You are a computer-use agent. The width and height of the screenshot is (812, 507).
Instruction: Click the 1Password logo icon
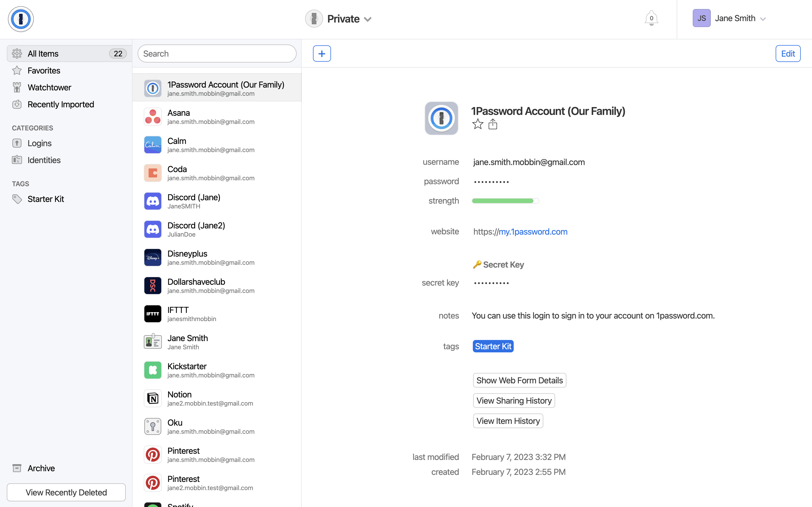pos(21,19)
